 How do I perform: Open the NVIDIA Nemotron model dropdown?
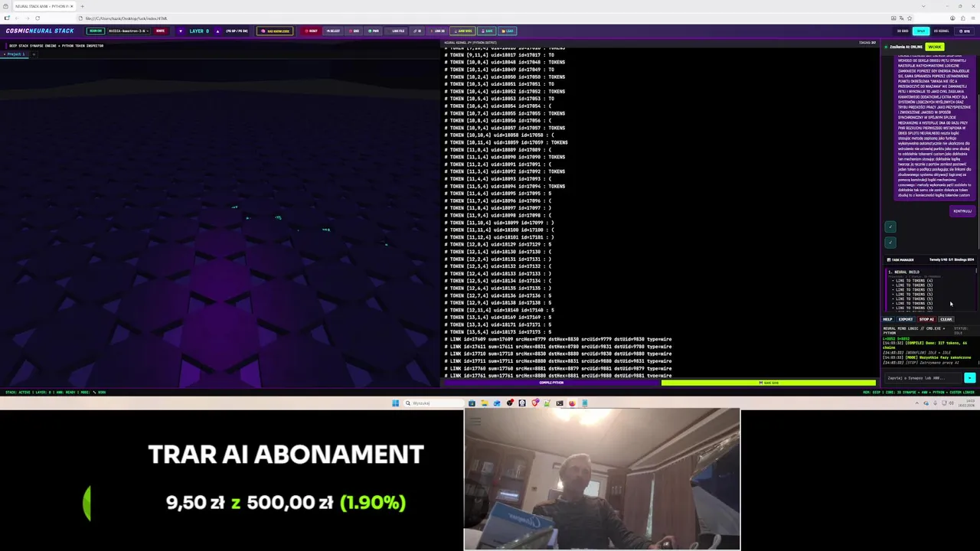128,31
